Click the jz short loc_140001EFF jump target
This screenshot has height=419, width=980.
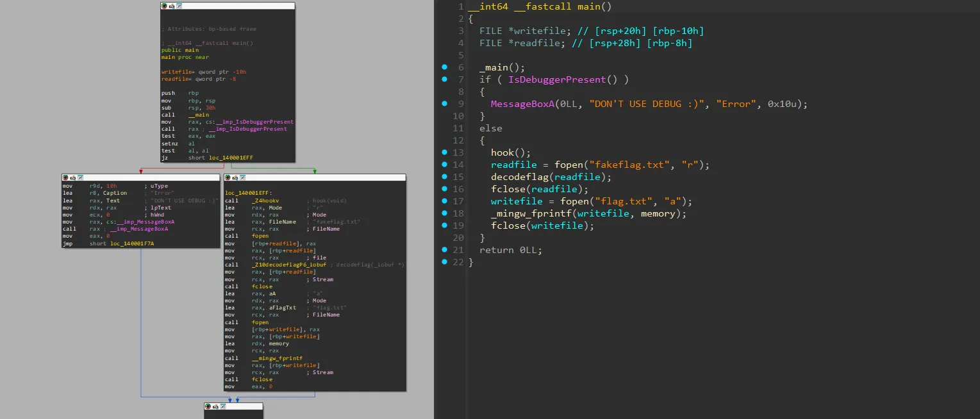(x=230, y=158)
